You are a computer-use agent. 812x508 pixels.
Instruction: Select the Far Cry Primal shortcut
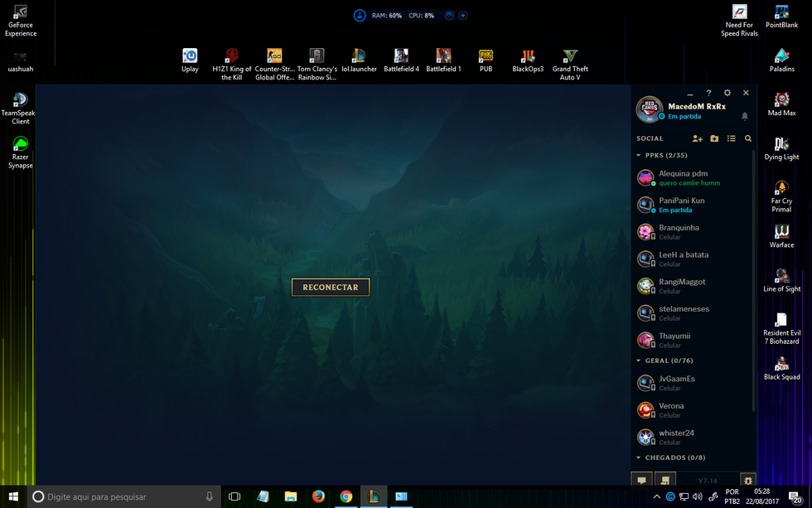coord(781,196)
